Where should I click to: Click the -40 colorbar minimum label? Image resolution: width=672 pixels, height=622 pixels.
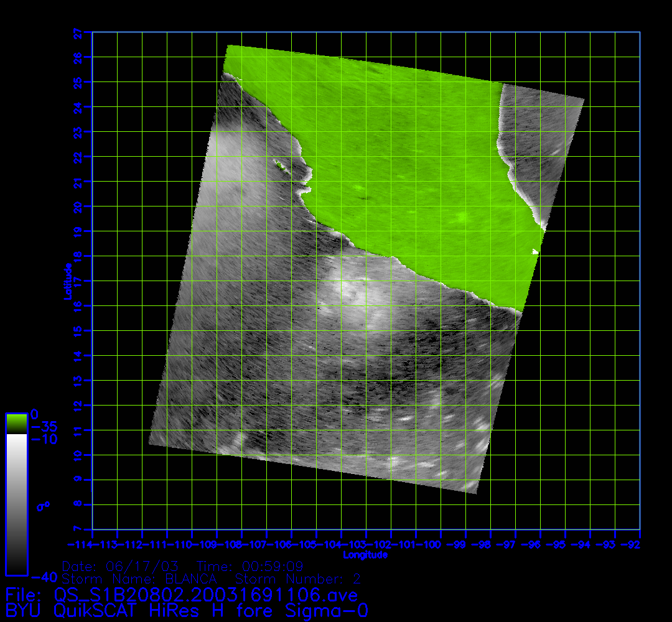(43, 576)
